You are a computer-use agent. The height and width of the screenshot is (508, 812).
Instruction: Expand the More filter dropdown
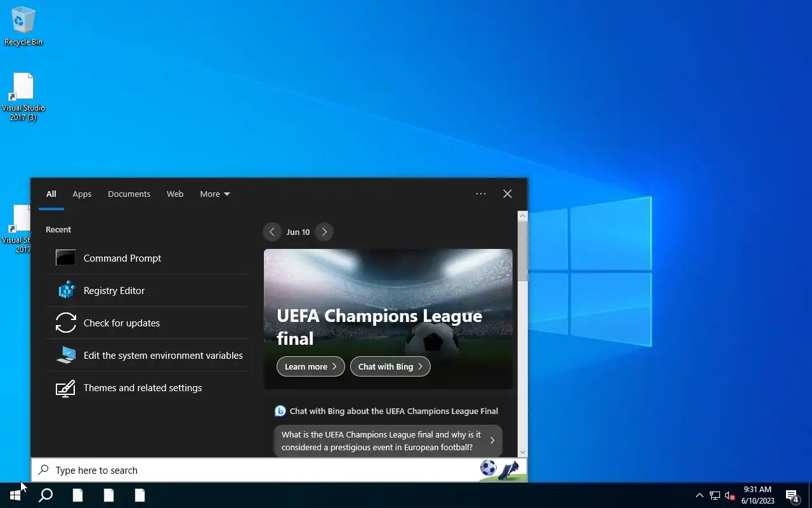pyautogui.click(x=215, y=194)
